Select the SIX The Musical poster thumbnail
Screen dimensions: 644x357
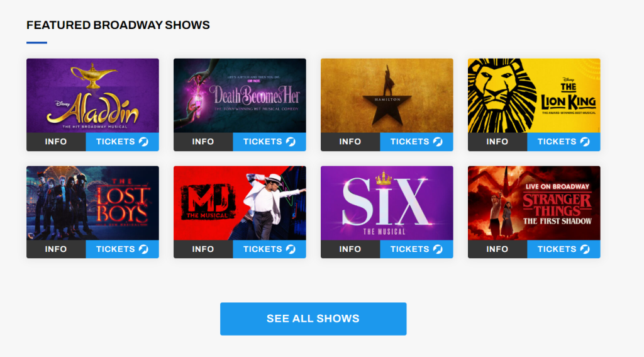coord(387,203)
